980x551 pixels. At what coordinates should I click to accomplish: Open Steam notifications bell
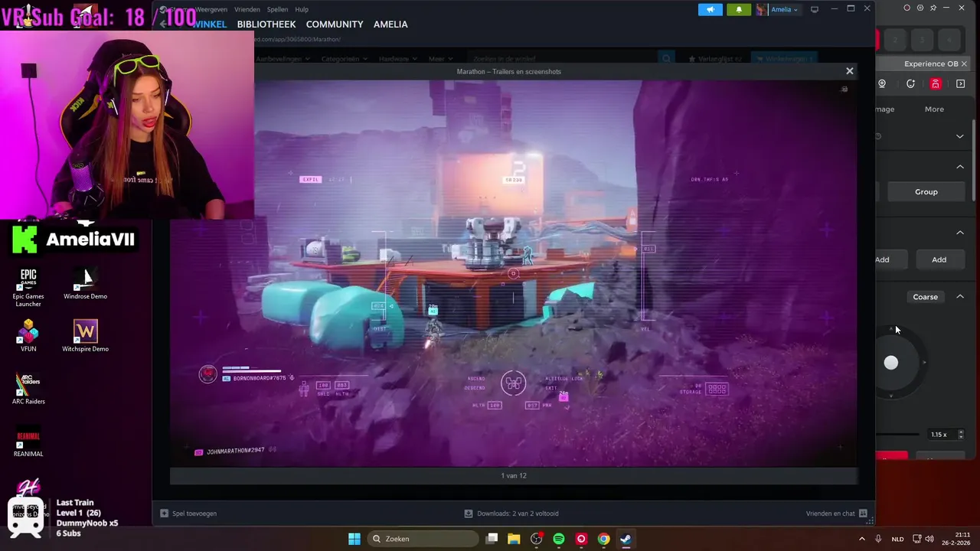[739, 9]
